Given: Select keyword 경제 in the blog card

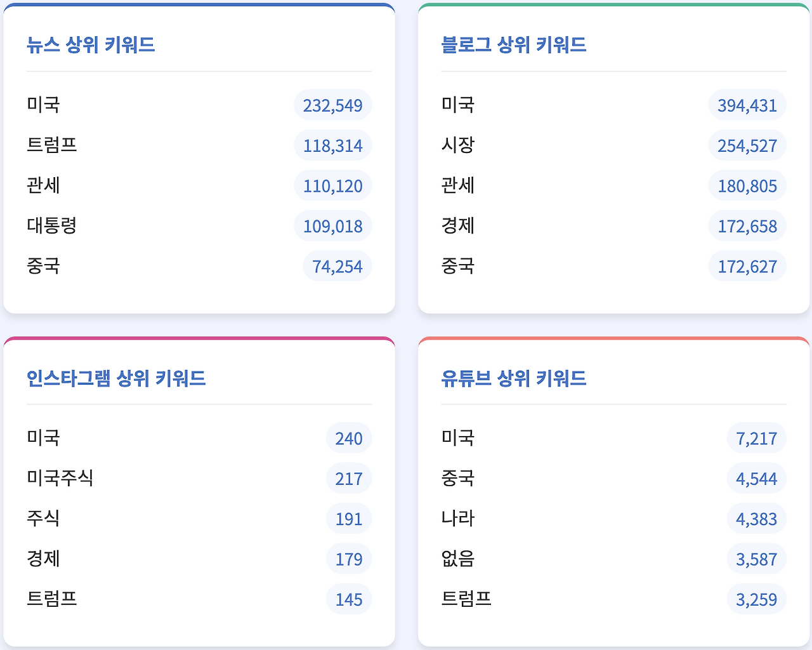Looking at the screenshot, I should 458,225.
